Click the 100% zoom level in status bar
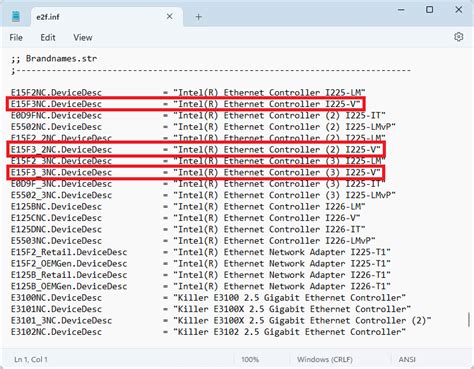Screen dimensions: 474x369 [x=250, y=359]
